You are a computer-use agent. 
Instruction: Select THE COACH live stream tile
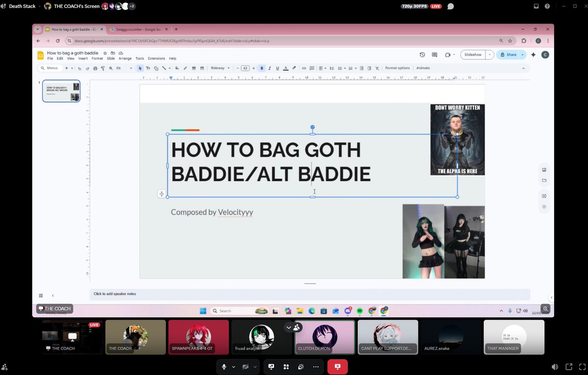tap(72, 337)
